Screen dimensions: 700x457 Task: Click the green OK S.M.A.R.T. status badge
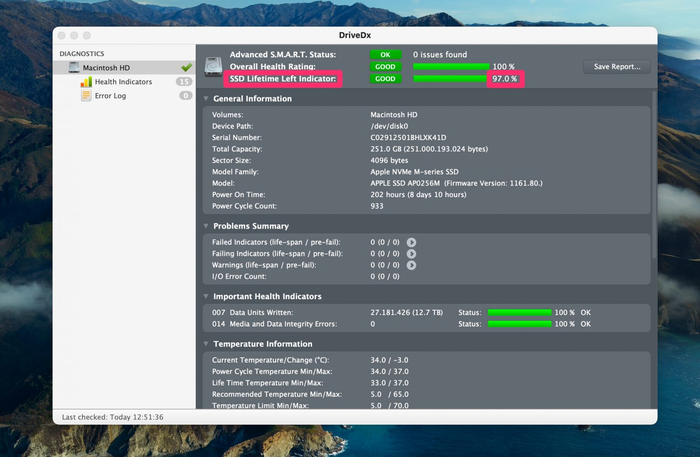[x=385, y=54]
